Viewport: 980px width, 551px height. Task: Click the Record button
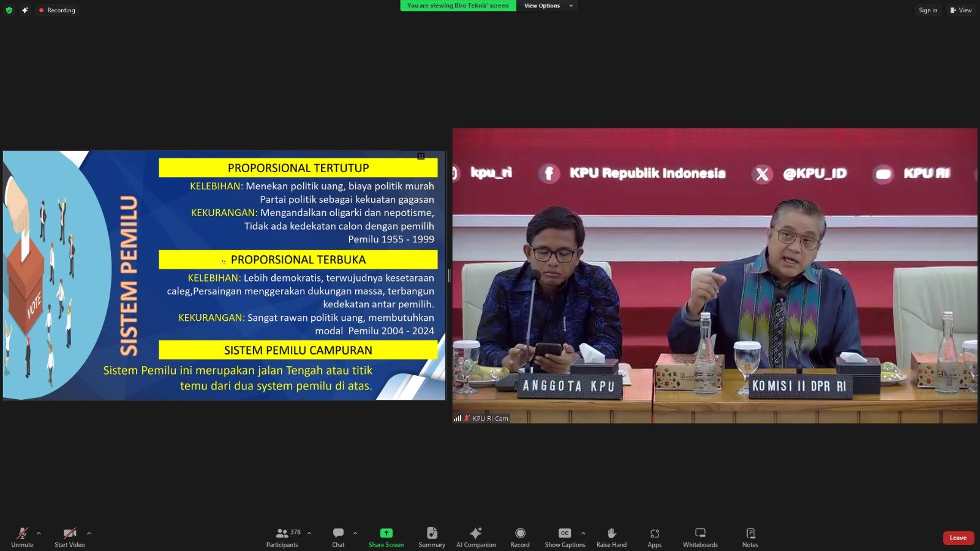[x=520, y=537]
